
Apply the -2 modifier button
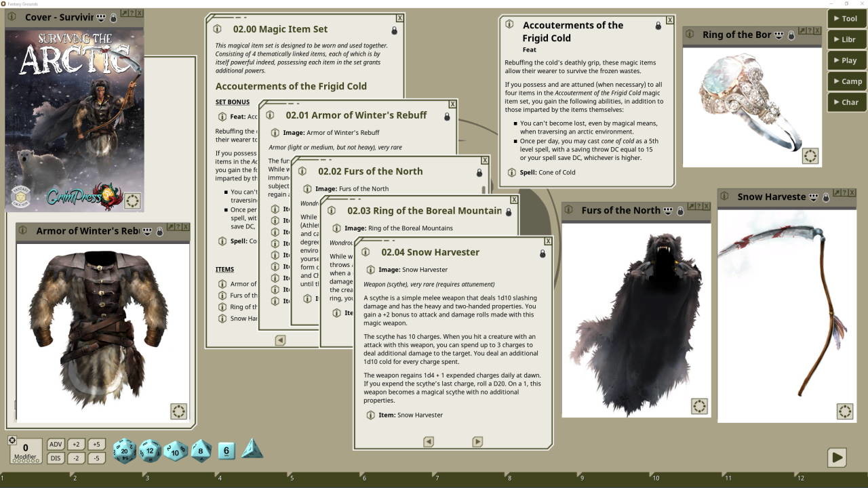pos(75,457)
